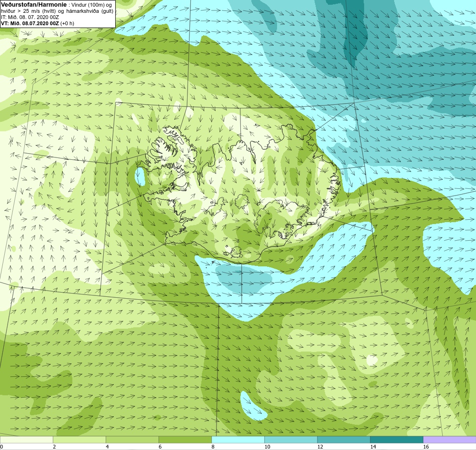Click the 'Vindur (100m) og' description text
The width and height of the screenshot is (476, 450).
click(x=92, y=5)
